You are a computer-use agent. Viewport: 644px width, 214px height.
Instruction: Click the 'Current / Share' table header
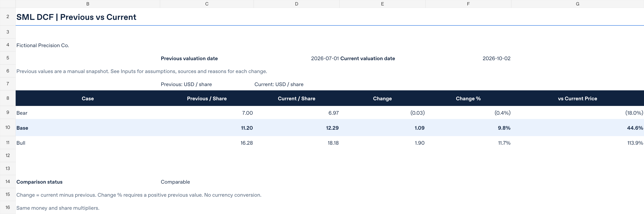(x=296, y=99)
